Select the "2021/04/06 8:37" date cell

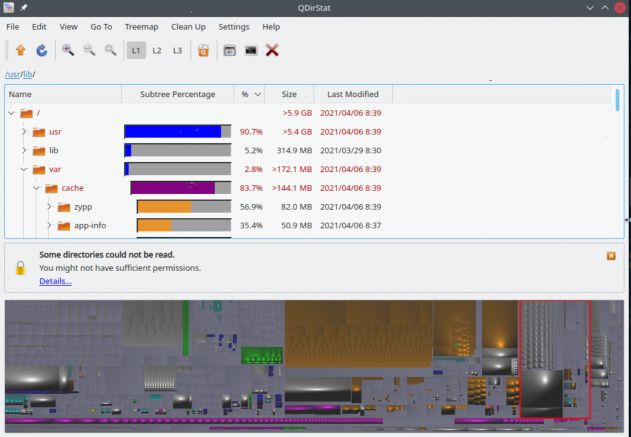pyautogui.click(x=351, y=225)
